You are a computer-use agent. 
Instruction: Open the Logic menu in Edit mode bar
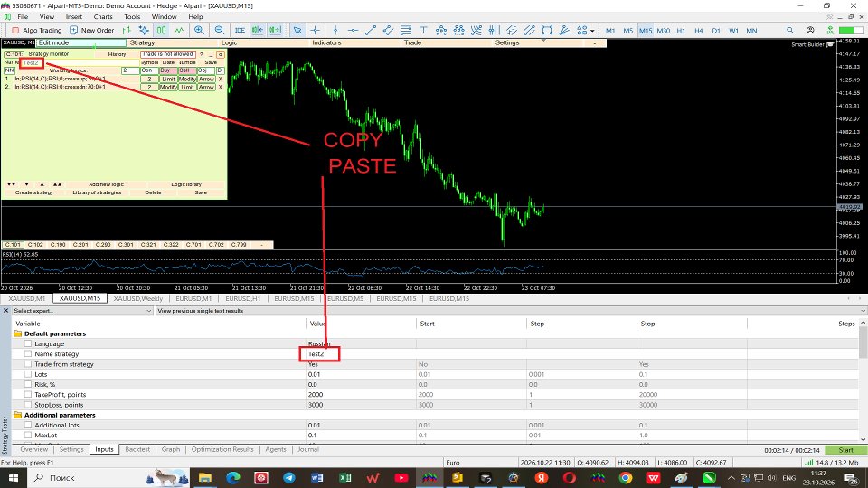click(229, 42)
